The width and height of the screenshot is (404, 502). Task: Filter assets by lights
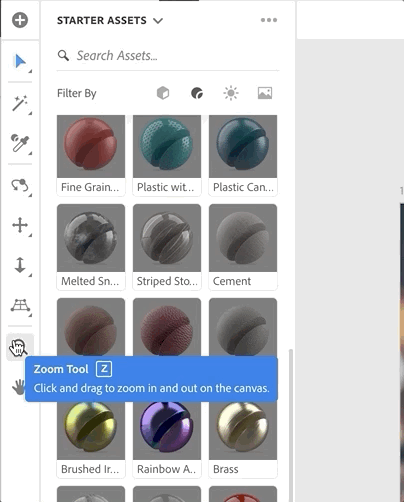[x=231, y=93]
